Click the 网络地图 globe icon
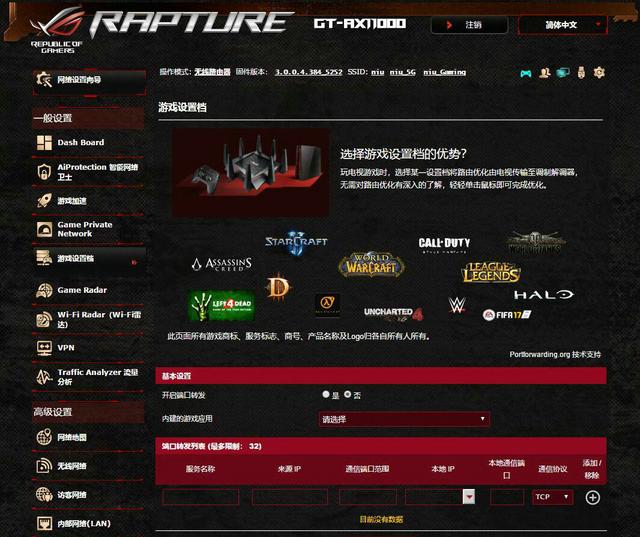The height and width of the screenshot is (537, 640). pyautogui.click(x=44, y=437)
